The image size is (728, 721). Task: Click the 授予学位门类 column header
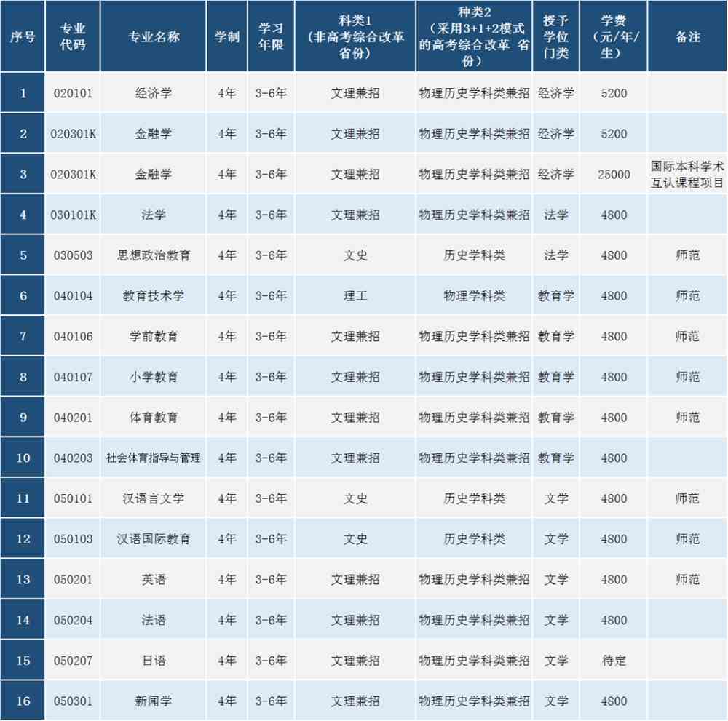click(555, 36)
